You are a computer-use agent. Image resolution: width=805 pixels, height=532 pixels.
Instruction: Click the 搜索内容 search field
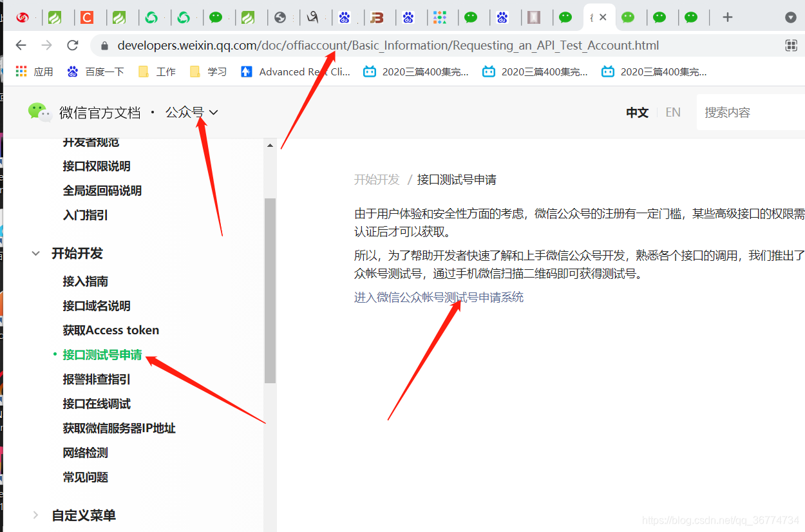coord(751,112)
